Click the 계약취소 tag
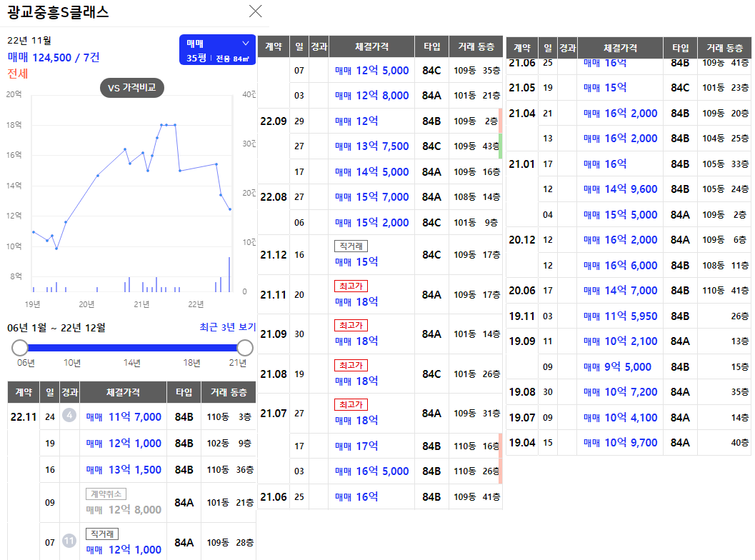755x560 pixels. [x=106, y=494]
